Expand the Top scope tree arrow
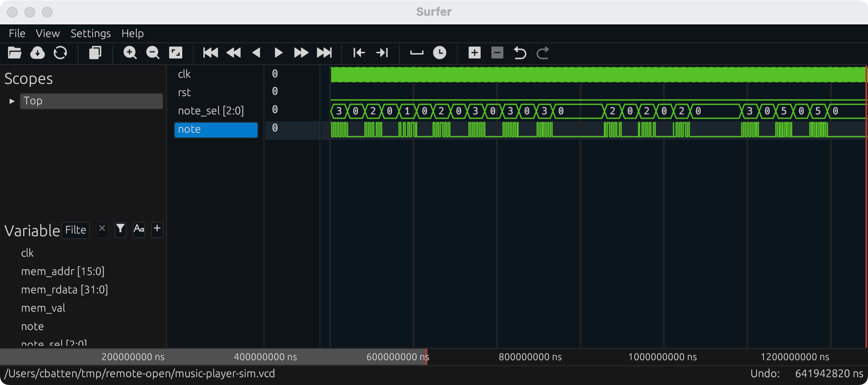 [12, 101]
